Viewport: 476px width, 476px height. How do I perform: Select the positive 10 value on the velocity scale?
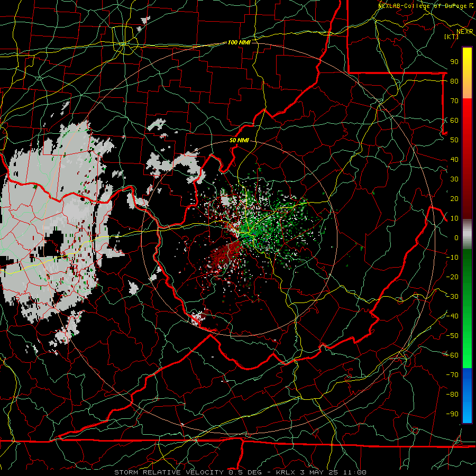pos(454,218)
